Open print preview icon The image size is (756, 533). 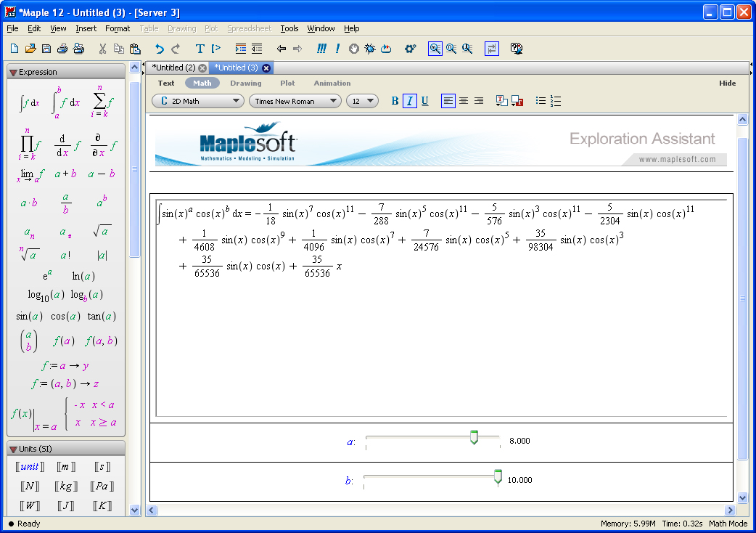pyautogui.click(x=78, y=48)
